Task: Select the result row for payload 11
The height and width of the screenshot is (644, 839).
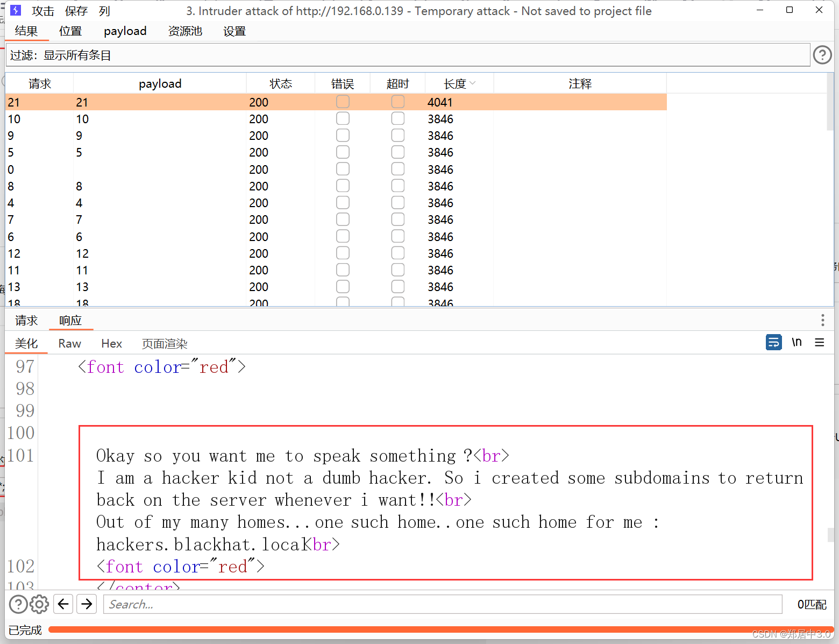Action: (336, 270)
